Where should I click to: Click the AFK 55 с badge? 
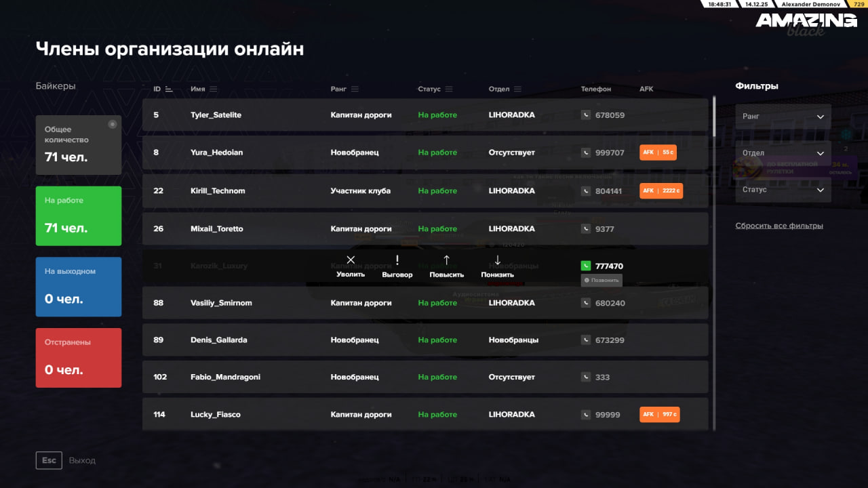point(658,152)
